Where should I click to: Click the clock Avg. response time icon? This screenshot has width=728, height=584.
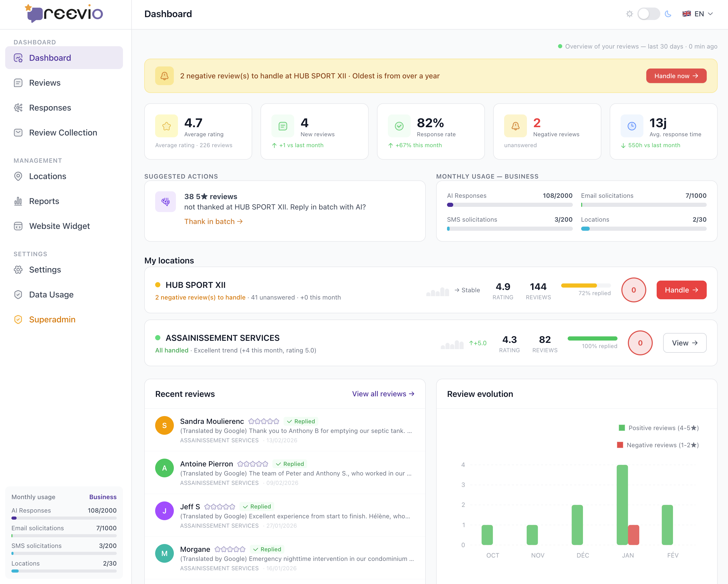coord(631,126)
